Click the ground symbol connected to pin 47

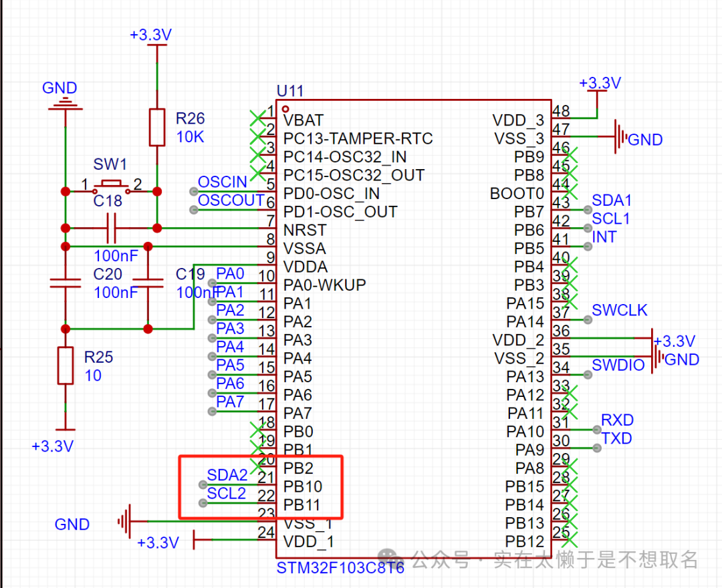(622, 138)
